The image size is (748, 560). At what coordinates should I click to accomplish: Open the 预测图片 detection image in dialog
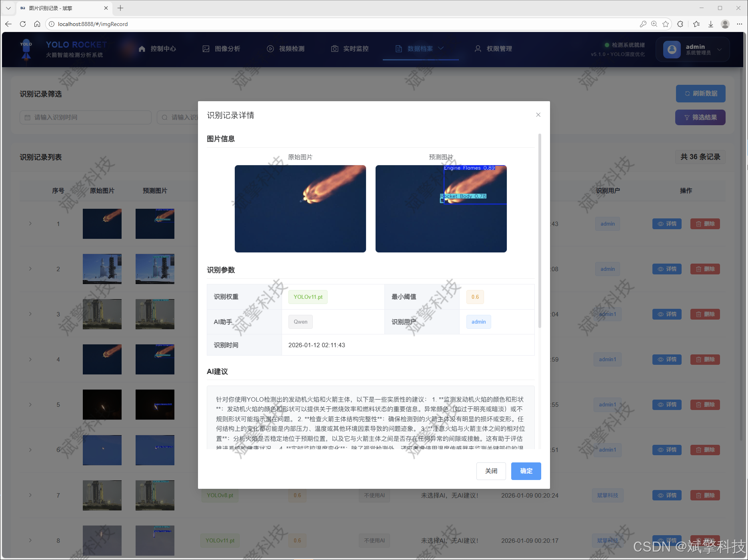(x=441, y=209)
